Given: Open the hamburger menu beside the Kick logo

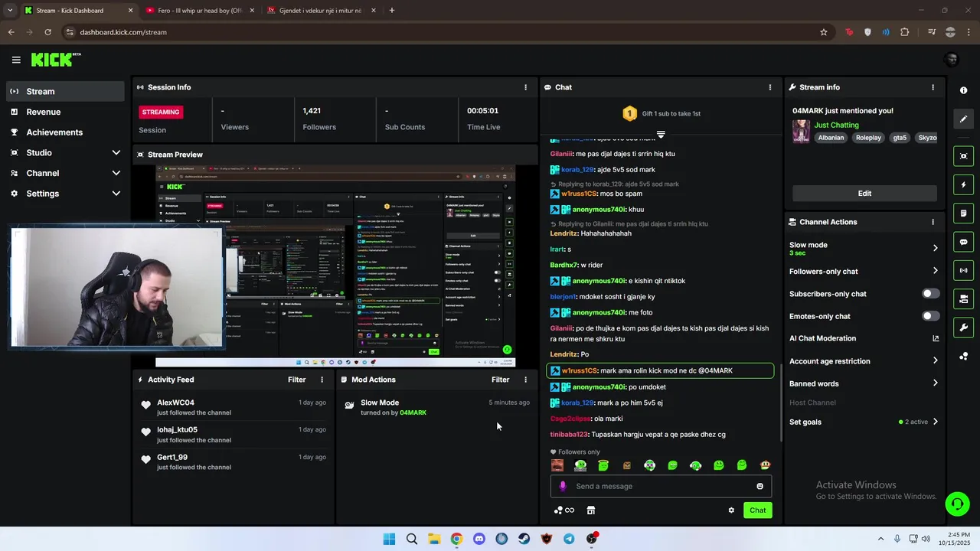Looking at the screenshot, I should tap(16, 60).
